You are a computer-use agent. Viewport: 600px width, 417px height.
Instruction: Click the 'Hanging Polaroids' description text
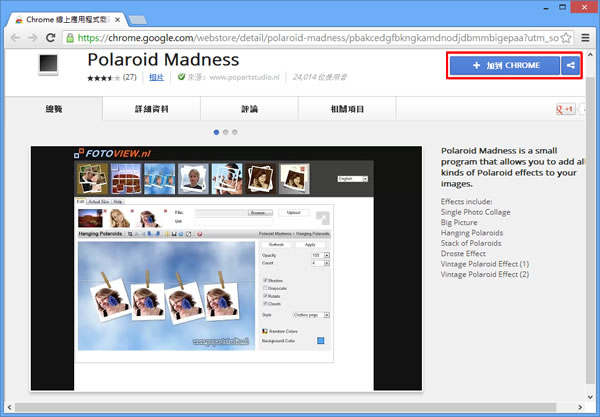click(x=472, y=233)
